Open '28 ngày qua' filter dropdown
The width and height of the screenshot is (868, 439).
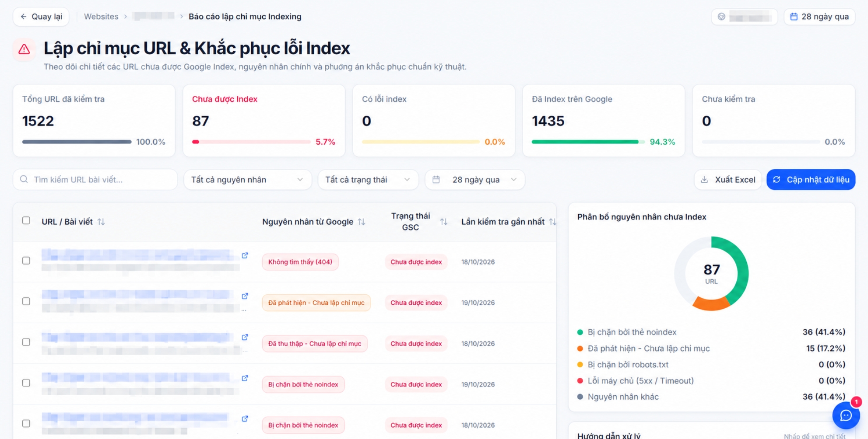(x=475, y=180)
